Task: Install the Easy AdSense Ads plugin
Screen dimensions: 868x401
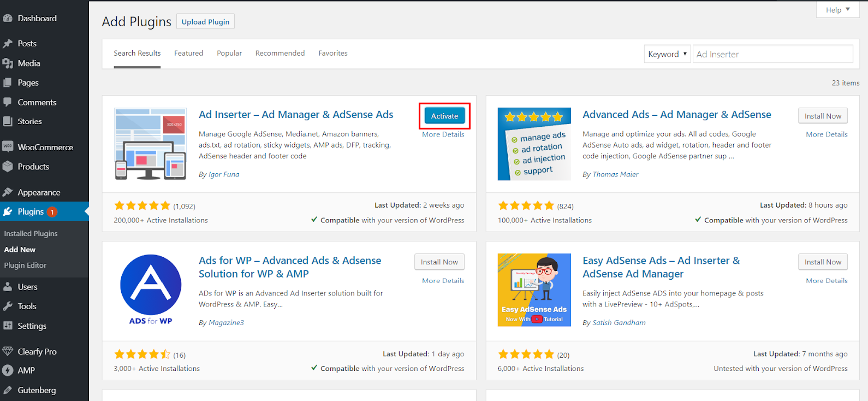Action: tap(823, 262)
